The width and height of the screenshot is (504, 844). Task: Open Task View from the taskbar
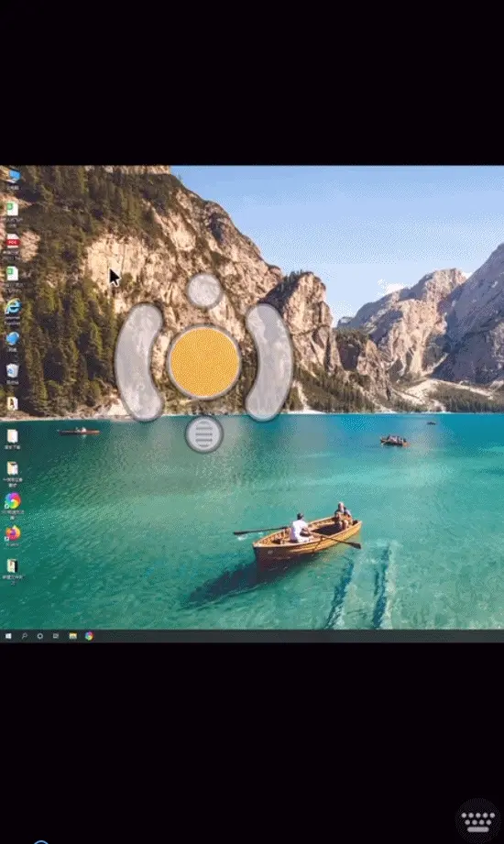point(56,636)
